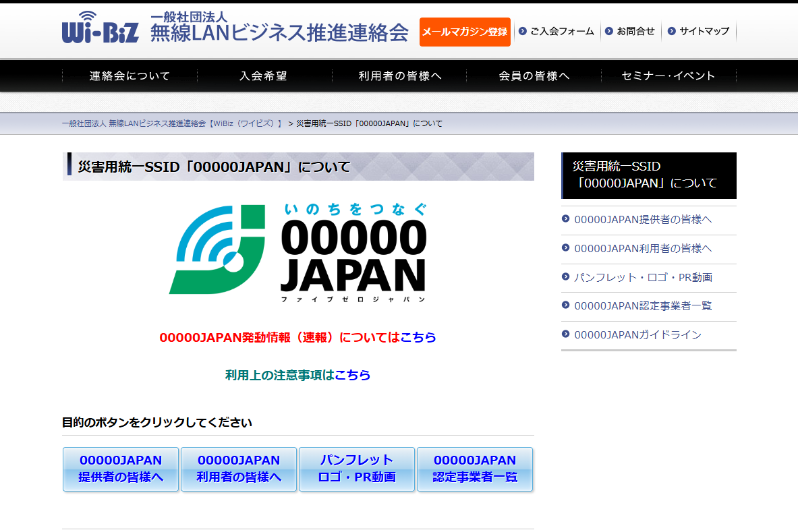
Task: Click the header title 無線LANビジネス推進連絡会
Action: (x=279, y=33)
